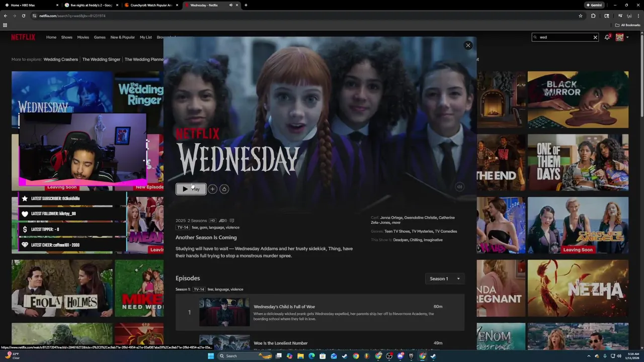Close the Wednesday details dialog

(x=468, y=45)
